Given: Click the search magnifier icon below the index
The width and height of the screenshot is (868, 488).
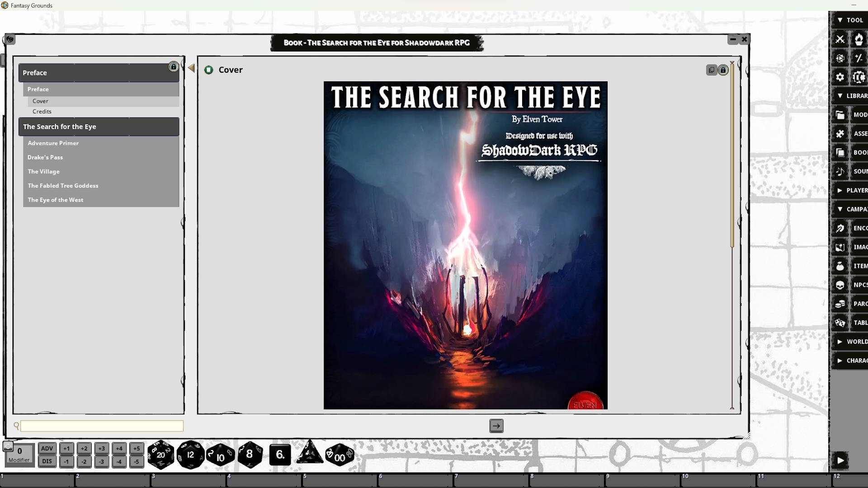Looking at the screenshot, I should pyautogui.click(x=16, y=426).
